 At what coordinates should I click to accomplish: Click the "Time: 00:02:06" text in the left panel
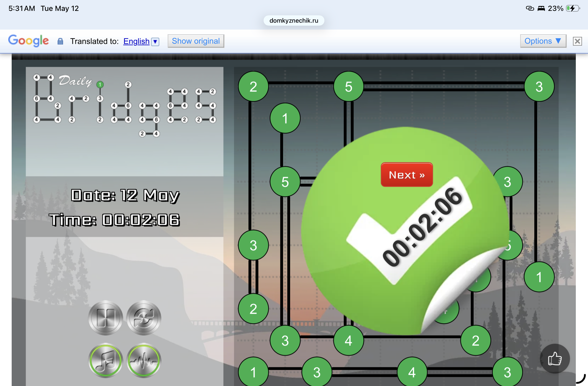coord(114,220)
